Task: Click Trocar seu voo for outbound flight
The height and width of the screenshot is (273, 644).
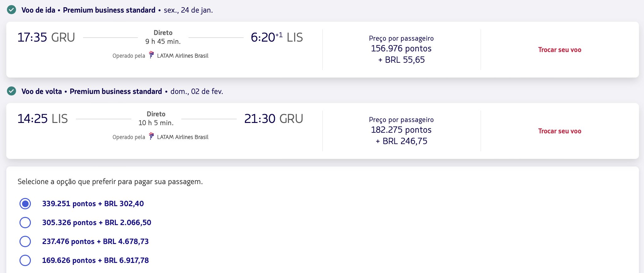Action: tap(560, 50)
